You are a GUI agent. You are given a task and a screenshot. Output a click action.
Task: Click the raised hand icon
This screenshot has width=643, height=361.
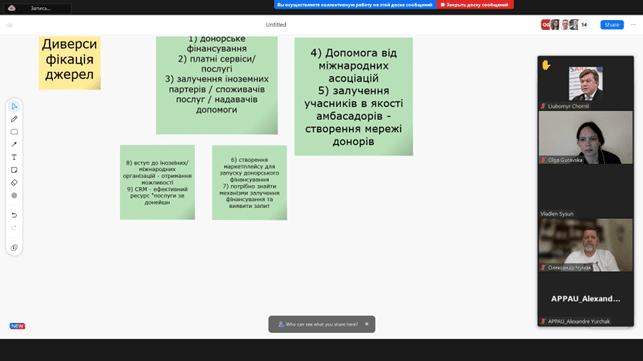[546, 65]
